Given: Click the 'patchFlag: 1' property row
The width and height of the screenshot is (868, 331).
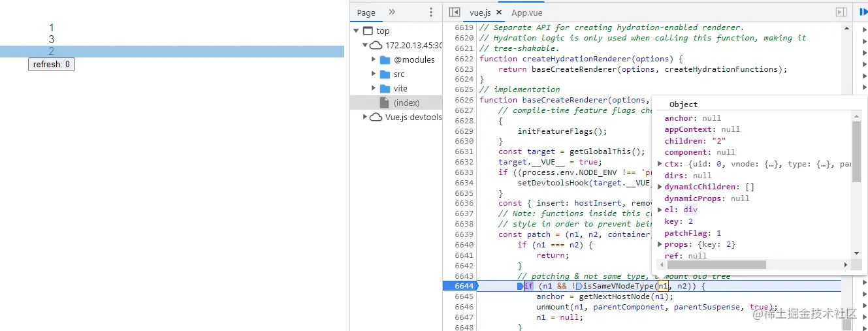Looking at the screenshot, I should pyautogui.click(x=693, y=233).
